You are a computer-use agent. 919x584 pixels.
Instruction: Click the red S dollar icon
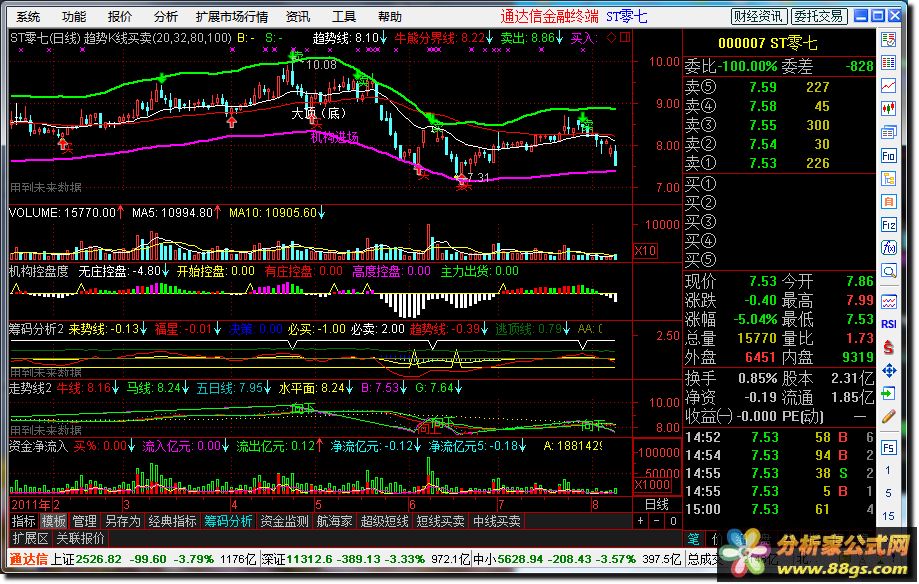pos(889,347)
